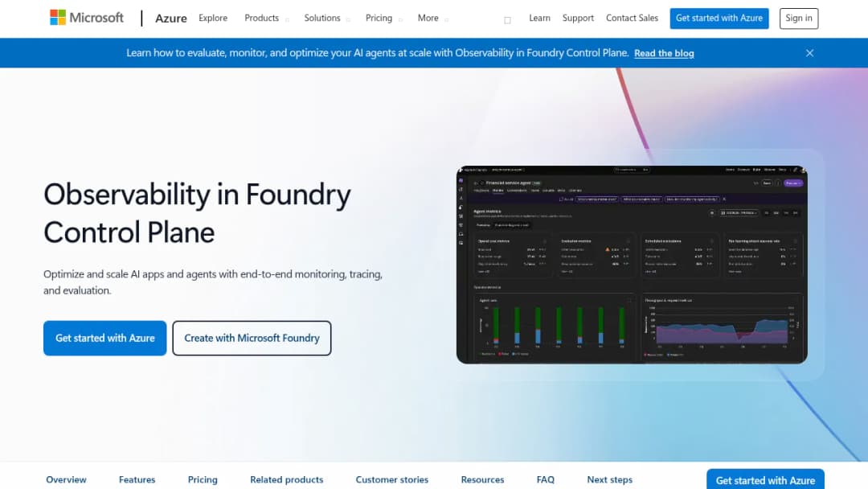Open the Learn link
Screen dimensions: 868x489
click(x=540, y=18)
